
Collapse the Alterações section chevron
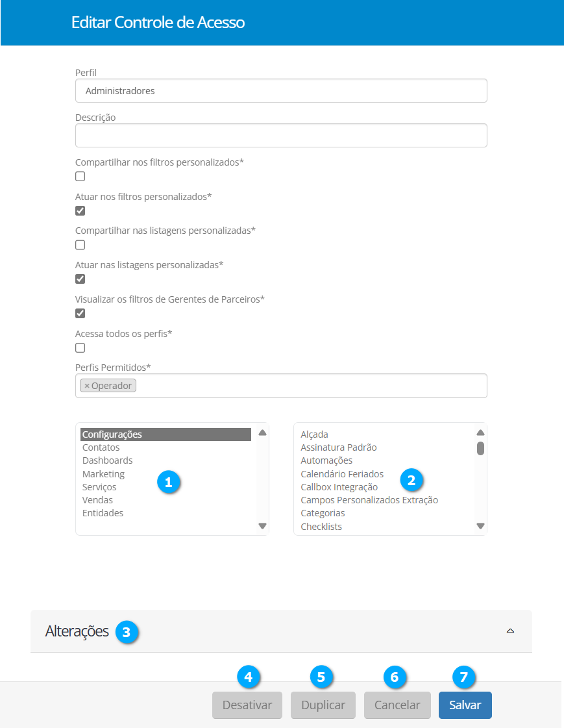[x=510, y=631]
